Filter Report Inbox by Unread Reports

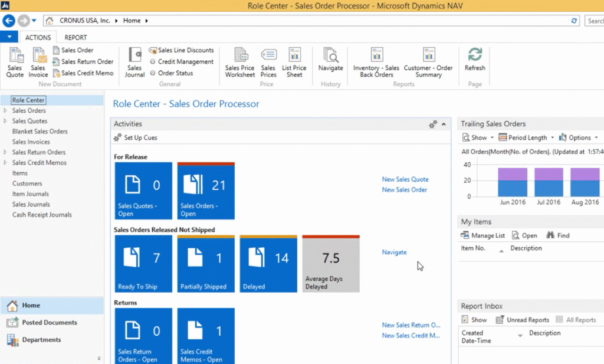(523, 320)
